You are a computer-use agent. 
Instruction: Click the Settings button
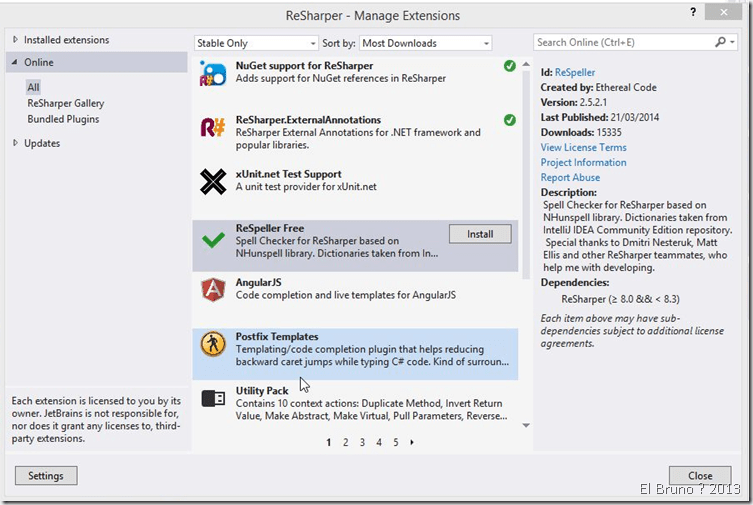[46, 476]
